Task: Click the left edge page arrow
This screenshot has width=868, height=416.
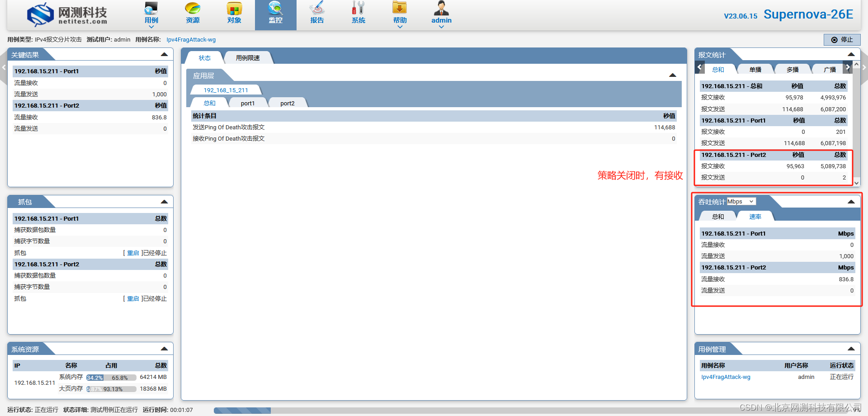Action: pos(4,67)
